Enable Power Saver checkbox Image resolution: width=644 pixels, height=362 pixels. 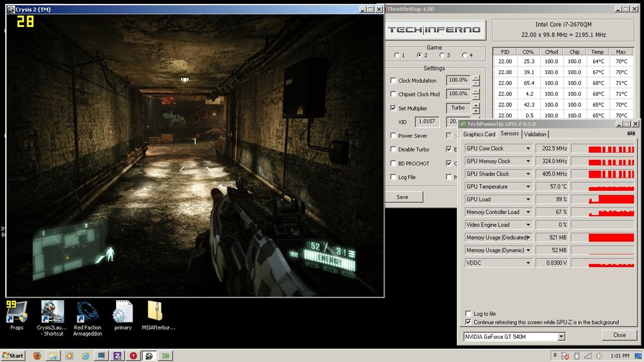pyautogui.click(x=393, y=135)
